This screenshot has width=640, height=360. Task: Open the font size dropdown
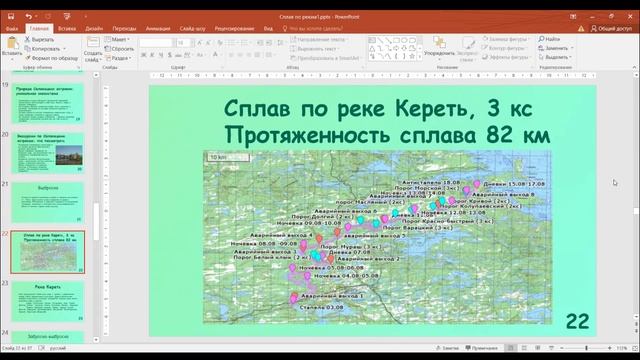coord(192,42)
